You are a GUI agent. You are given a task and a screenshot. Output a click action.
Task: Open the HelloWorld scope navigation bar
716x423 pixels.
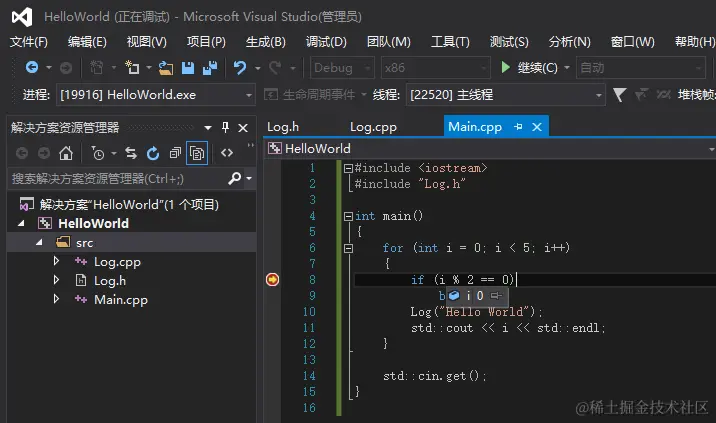[x=491, y=148]
